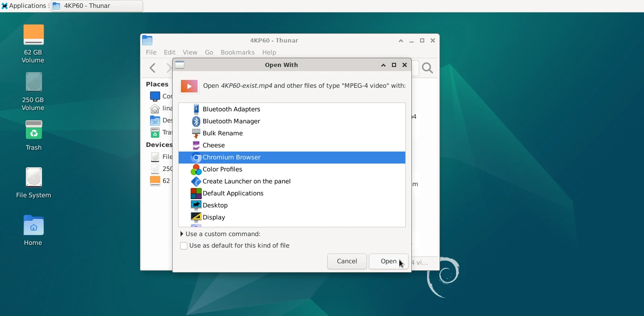Screen dimensions: 644x316
Task: Select Bulk Rename entry text
Action: [223, 134]
